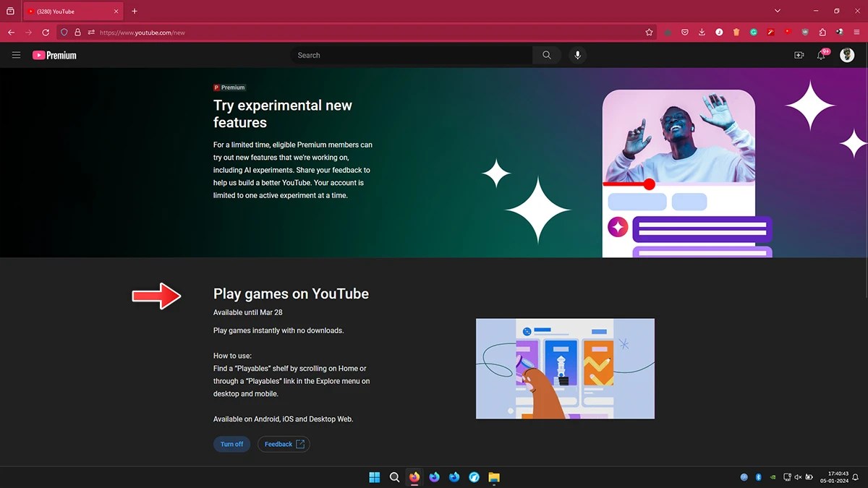Click the File Explorer taskbar icon
Image resolution: width=868 pixels, height=488 pixels.
[494, 477]
